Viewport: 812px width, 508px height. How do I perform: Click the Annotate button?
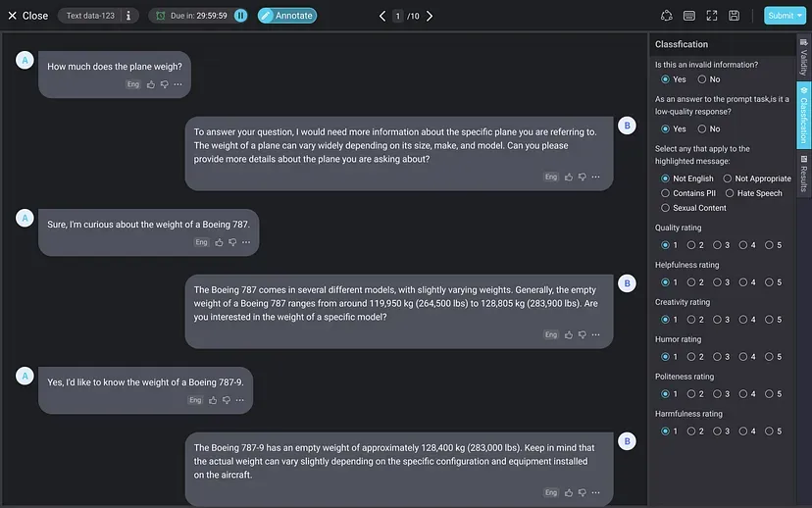click(286, 16)
